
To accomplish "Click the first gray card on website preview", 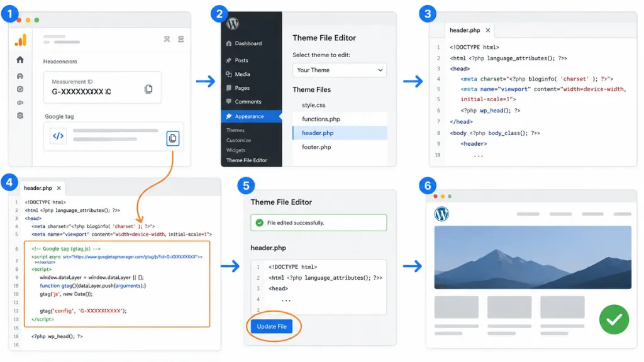I will (457, 307).
